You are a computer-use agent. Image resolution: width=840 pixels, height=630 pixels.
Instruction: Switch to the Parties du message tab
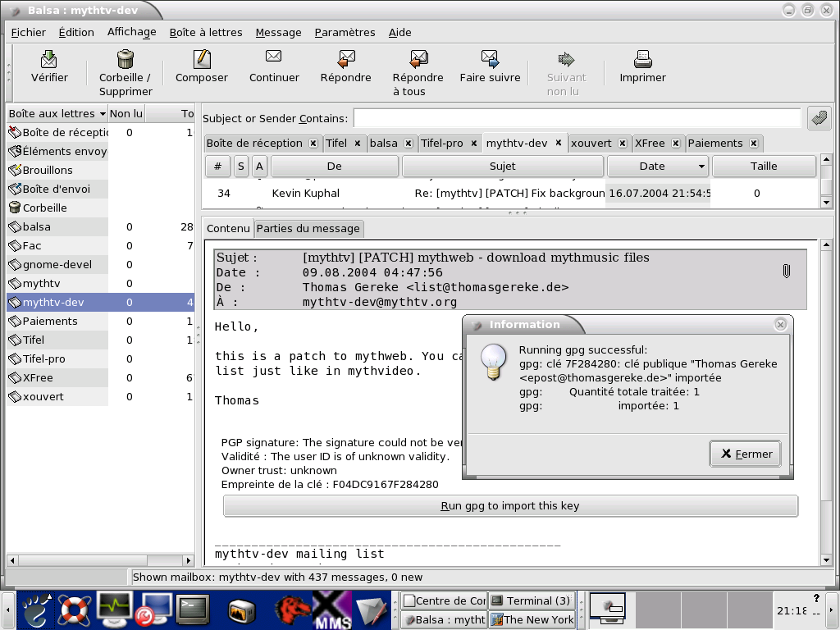tap(308, 228)
